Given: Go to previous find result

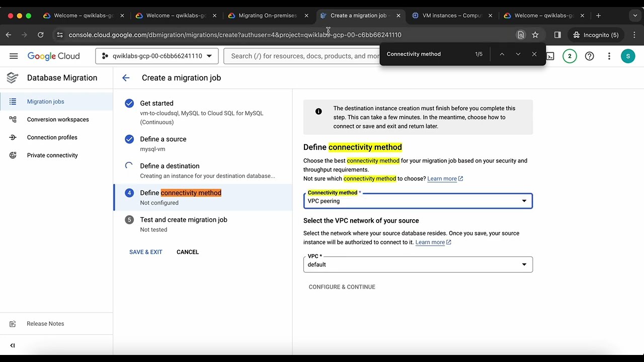Looking at the screenshot, I should pyautogui.click(x=502, y=54).
